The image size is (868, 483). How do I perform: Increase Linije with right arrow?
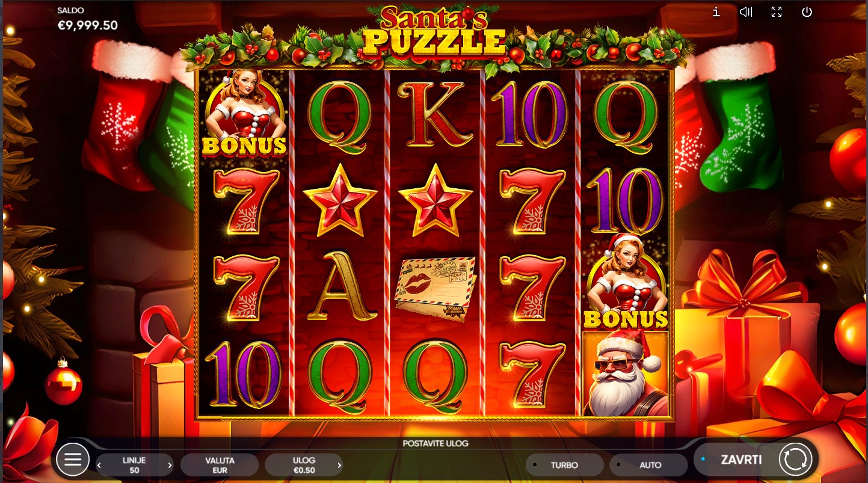(170, 465)
